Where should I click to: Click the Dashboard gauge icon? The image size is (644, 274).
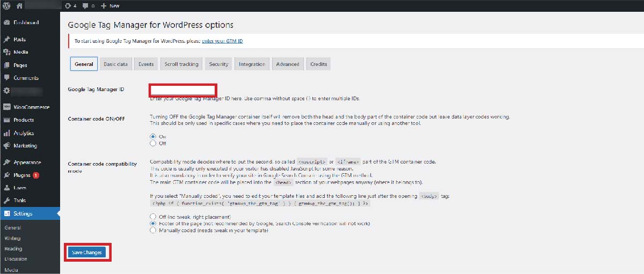click(6, 23)
